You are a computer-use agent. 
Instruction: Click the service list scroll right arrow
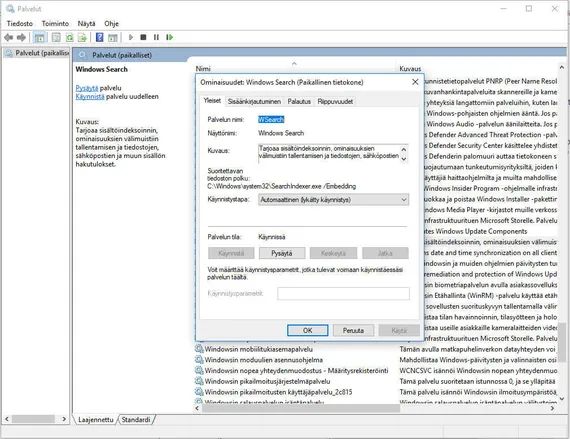click(552, 408)
